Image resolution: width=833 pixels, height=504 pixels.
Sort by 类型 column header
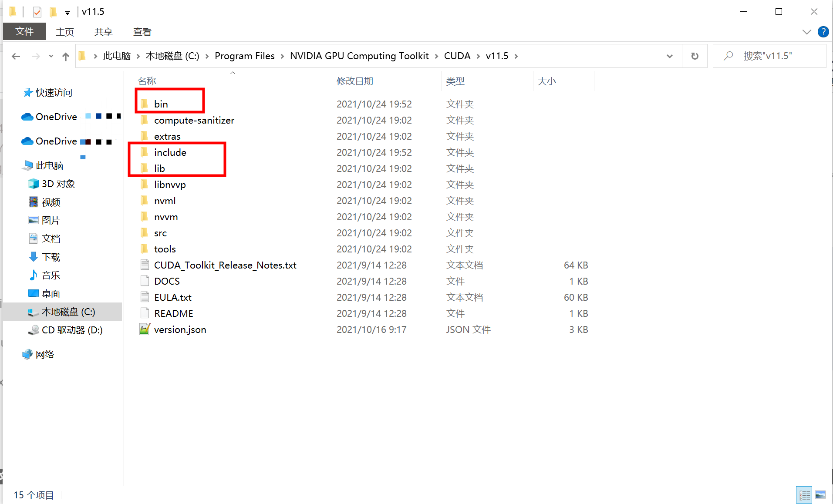pyautogui.click(x=455, y=81)
